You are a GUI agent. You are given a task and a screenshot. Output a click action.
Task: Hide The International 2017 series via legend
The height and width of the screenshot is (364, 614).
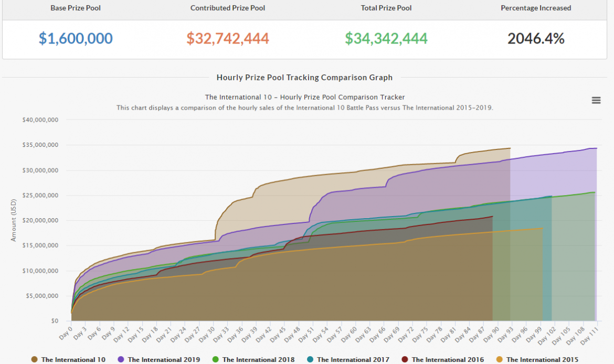(353, 359)
